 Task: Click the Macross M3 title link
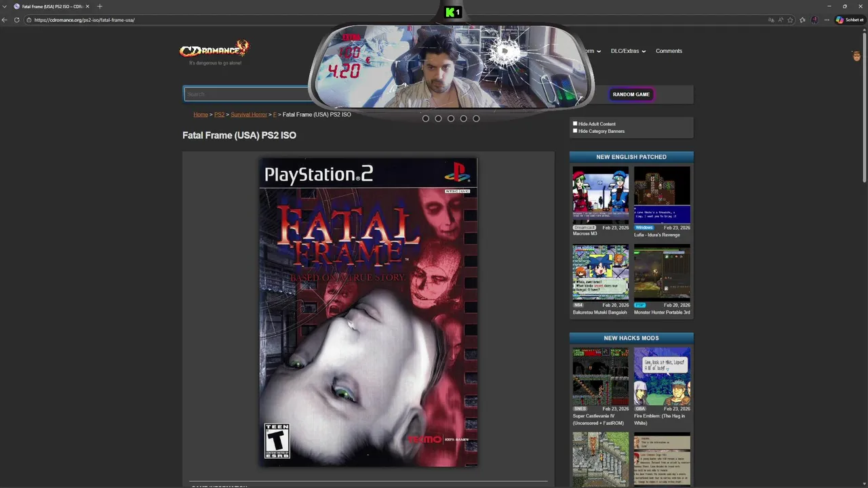[x=585, y=234]
